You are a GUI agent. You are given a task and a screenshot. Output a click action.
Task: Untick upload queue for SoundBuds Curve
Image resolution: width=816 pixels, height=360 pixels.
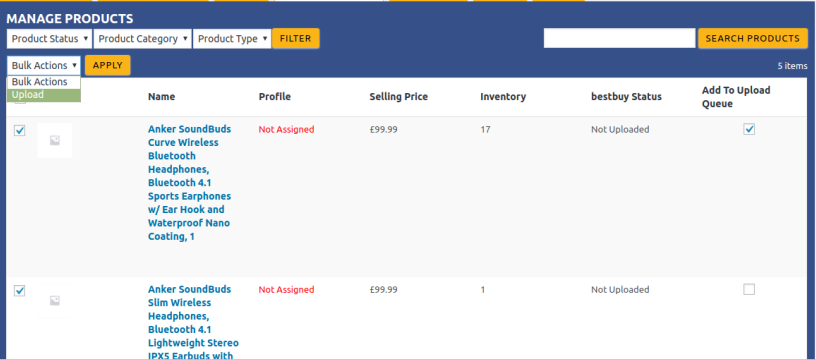pos(749,129)
